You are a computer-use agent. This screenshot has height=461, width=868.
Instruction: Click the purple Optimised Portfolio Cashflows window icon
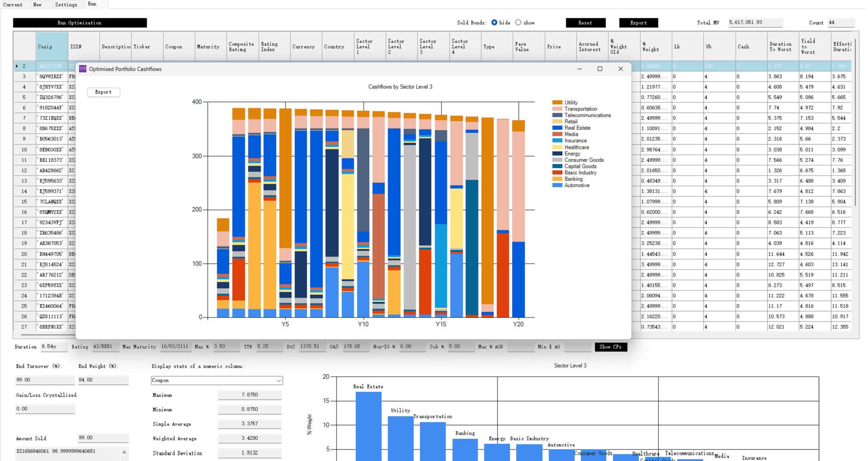click(x=83, y=69)
